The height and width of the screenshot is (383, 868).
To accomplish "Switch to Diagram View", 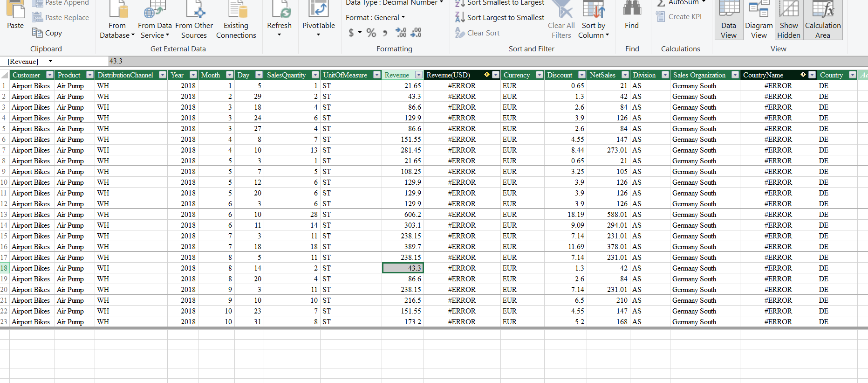I will click(x=759, y=20).
